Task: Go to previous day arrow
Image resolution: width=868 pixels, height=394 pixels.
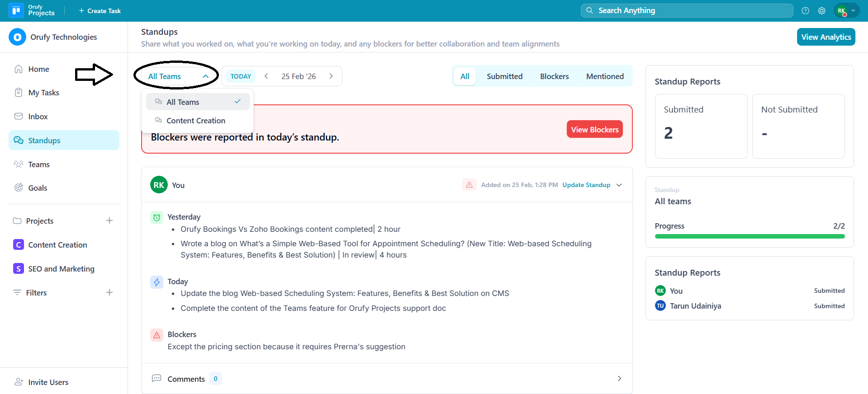Action: (266, 76)
